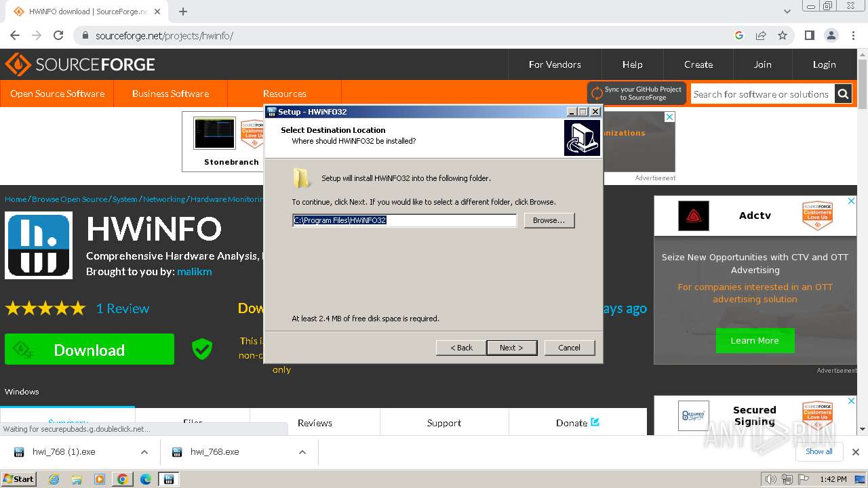Screen dimensions: 868x488
Task: Open the Windows Start menu
Action: (19, 479)
